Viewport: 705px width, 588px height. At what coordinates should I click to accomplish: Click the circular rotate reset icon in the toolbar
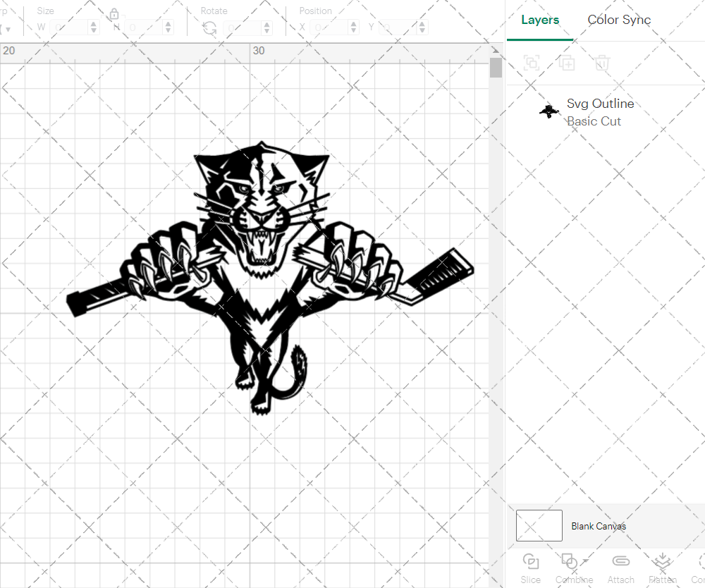(x=209, y=27)
